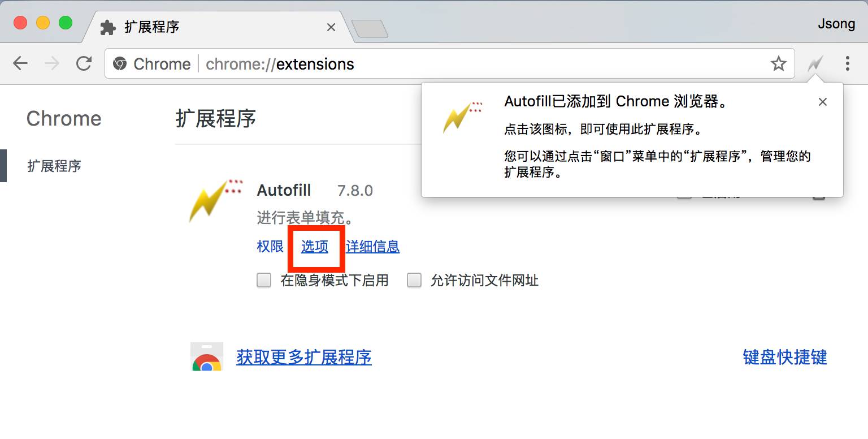
Task: Reload the extensions page
Action: tap(84, 63)
